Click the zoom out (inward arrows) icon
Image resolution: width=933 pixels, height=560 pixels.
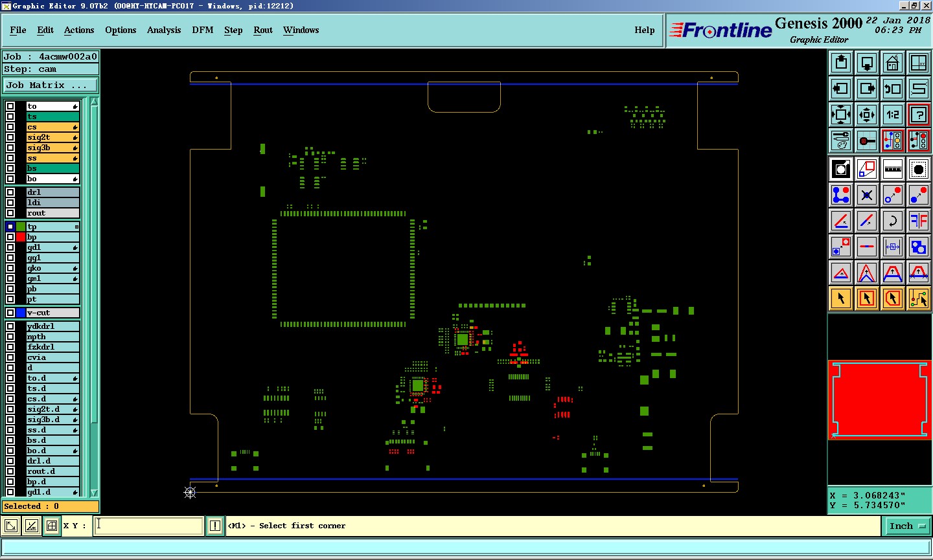(867, 115)
